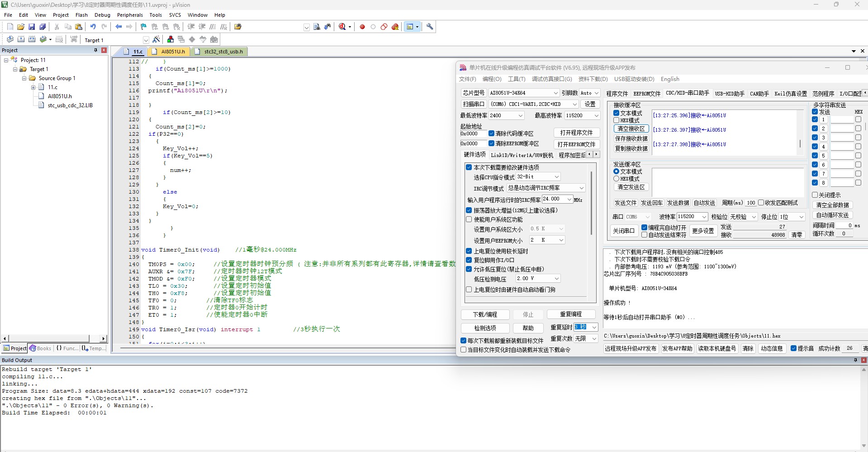Click the 周期(ms) 100 input field
868x452 pixels.
[751, 203]
